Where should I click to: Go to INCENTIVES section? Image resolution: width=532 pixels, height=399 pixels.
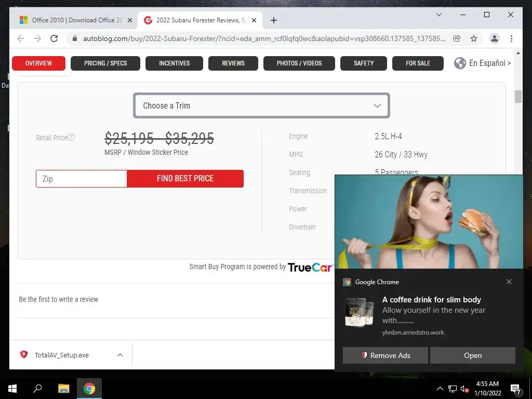[x=175, y=63]
